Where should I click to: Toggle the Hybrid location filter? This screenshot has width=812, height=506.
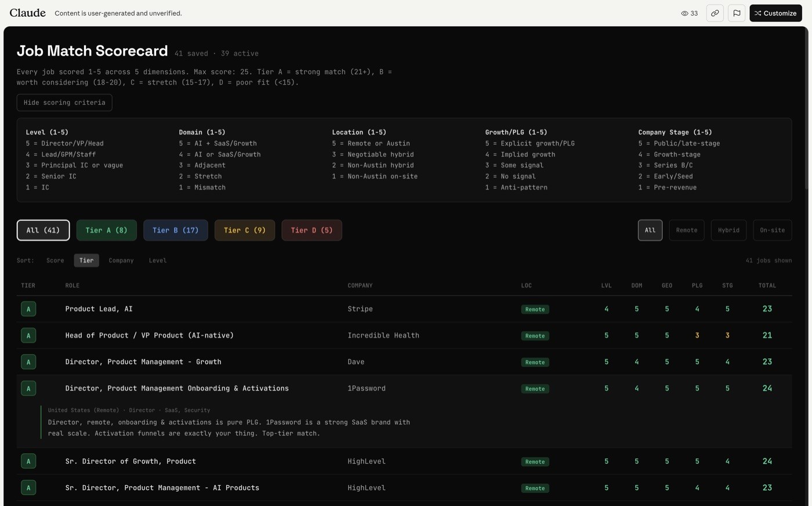pyautogui.click(x=728, y=230)
